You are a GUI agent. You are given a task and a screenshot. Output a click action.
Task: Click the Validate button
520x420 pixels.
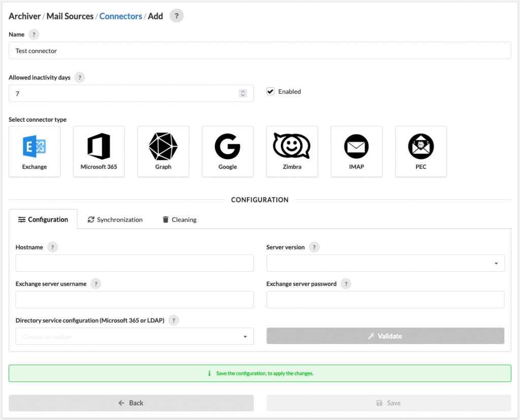click(385, 336)
